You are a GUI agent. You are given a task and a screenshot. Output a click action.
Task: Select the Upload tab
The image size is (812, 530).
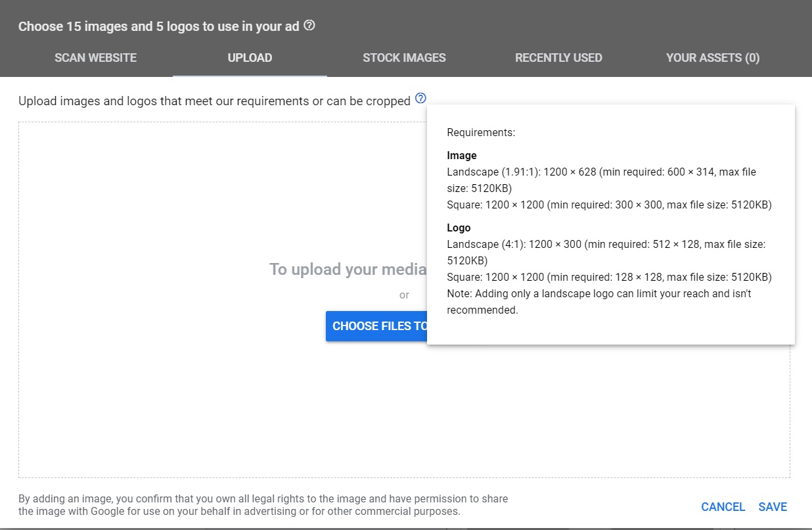pyautogui.click(x=250, y=58)
